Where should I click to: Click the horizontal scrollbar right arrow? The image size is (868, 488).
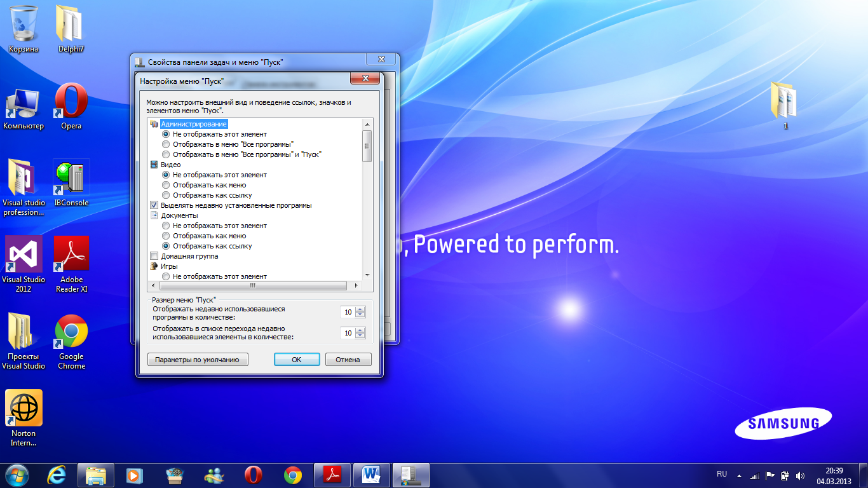point(357,286)
